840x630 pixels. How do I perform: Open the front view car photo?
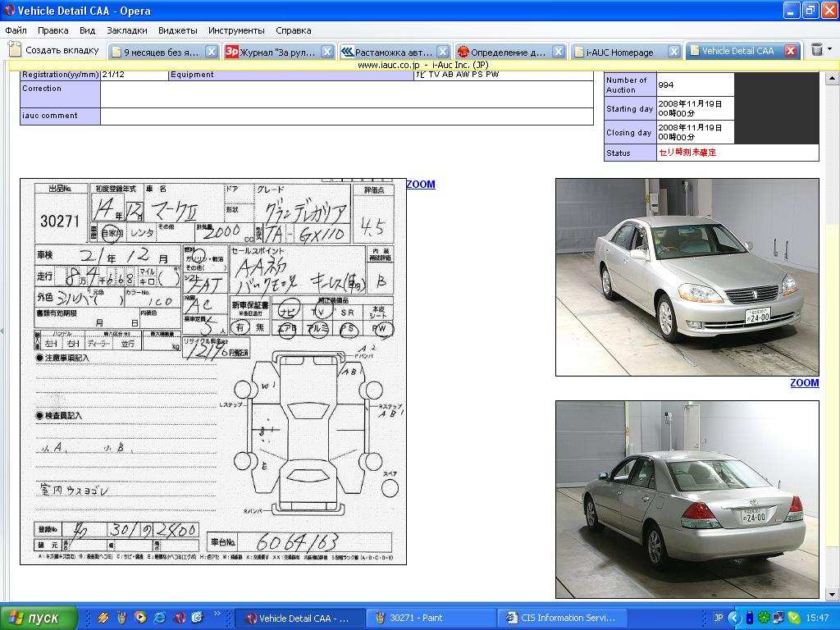(687, 277)
